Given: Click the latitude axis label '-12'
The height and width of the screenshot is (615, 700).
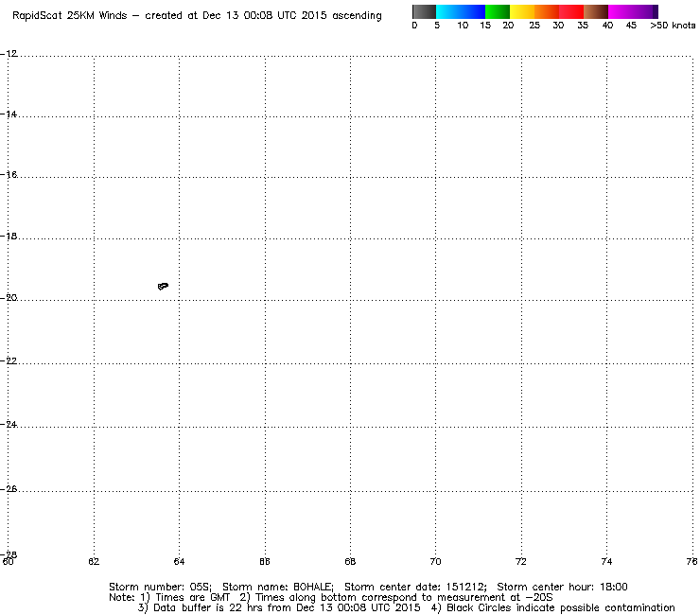Looking at the screenshot, I should (9, 54).
